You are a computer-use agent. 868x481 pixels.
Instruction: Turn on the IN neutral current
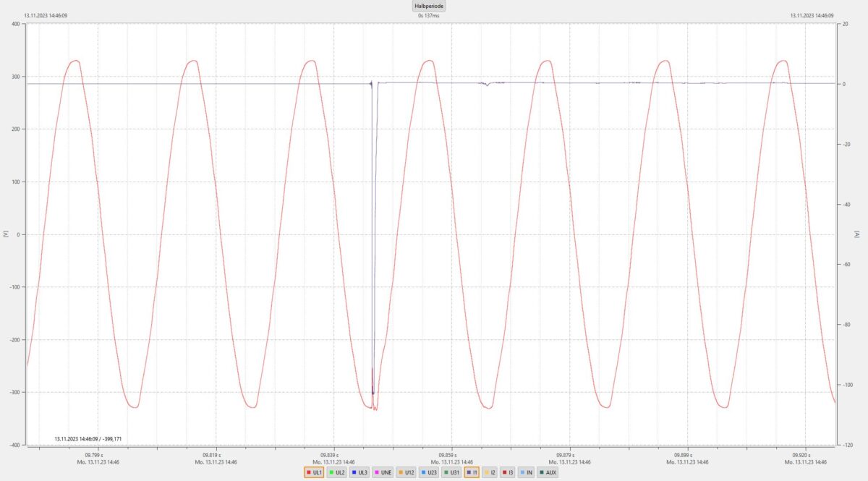527,472
